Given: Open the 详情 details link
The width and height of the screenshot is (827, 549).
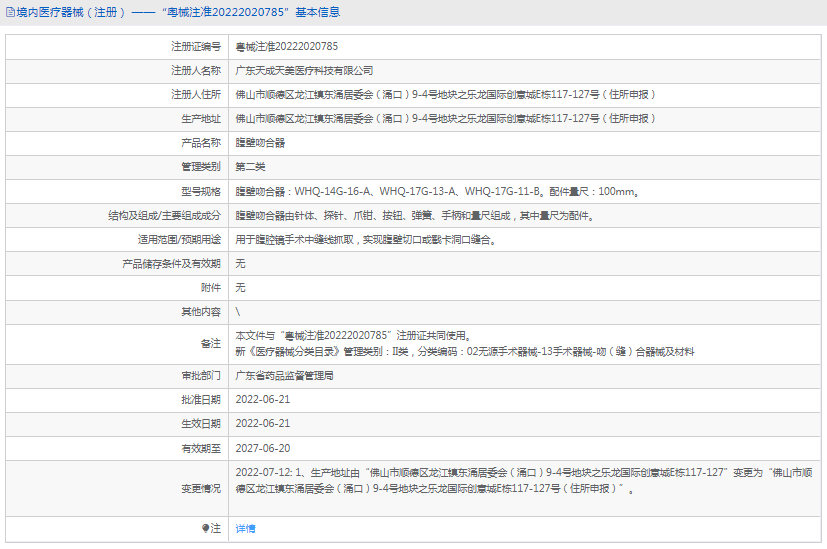Looking at the screenshot, I should click(x=245, y=528).
